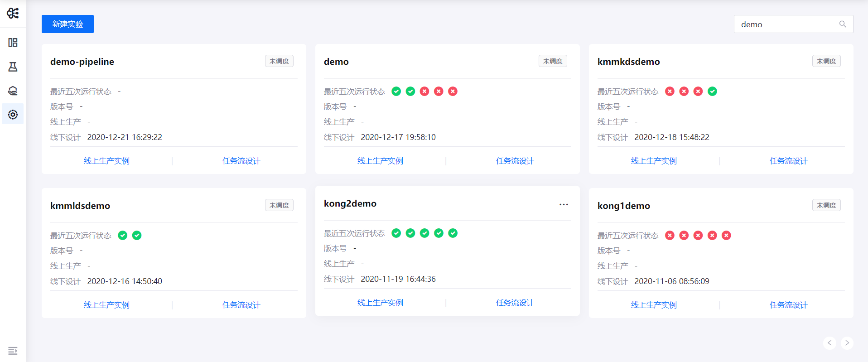Open 线上生产实例 for demo-pipeline
This screenshot has width=868, height=362.
coord(106,161)
